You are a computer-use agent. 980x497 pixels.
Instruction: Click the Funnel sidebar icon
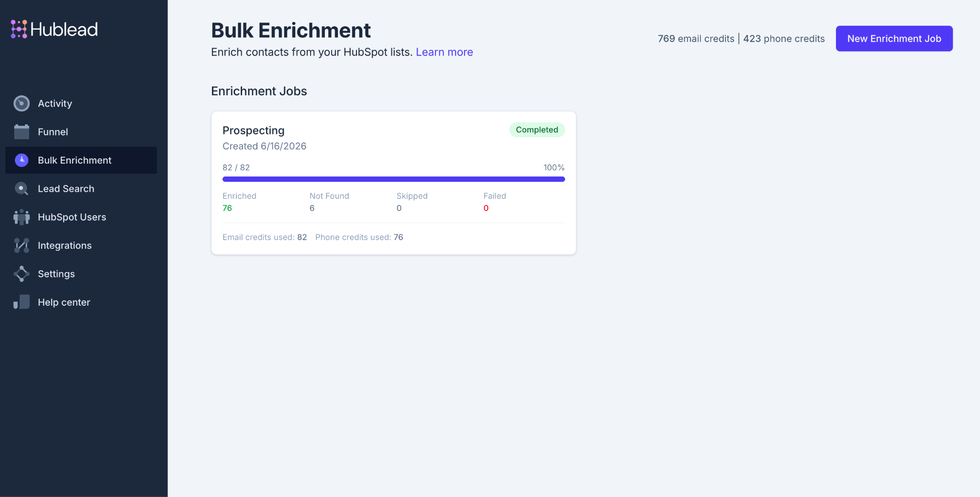point(22,132)
